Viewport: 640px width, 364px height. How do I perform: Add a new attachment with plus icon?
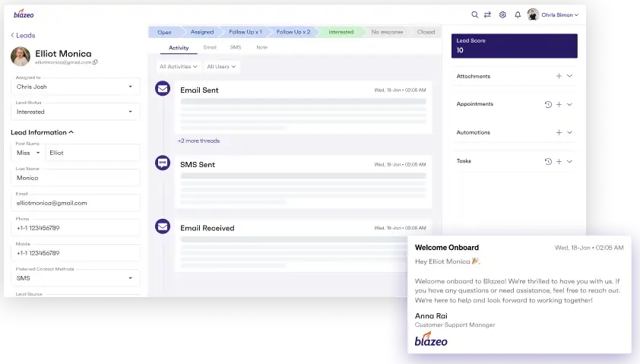click(x=559, y=76)
